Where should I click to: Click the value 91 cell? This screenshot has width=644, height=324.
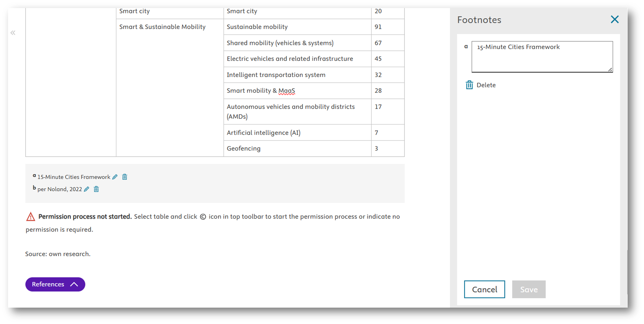[388, 27]
